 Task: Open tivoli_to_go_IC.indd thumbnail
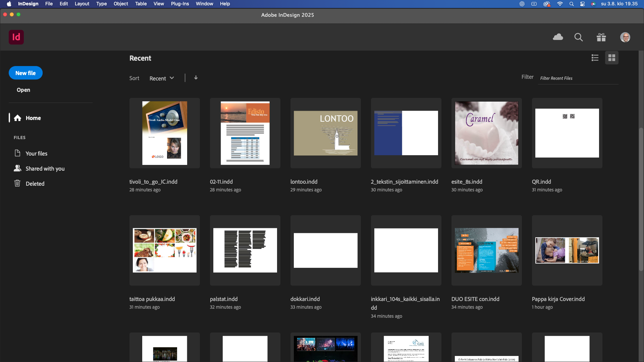coord(165,133)
